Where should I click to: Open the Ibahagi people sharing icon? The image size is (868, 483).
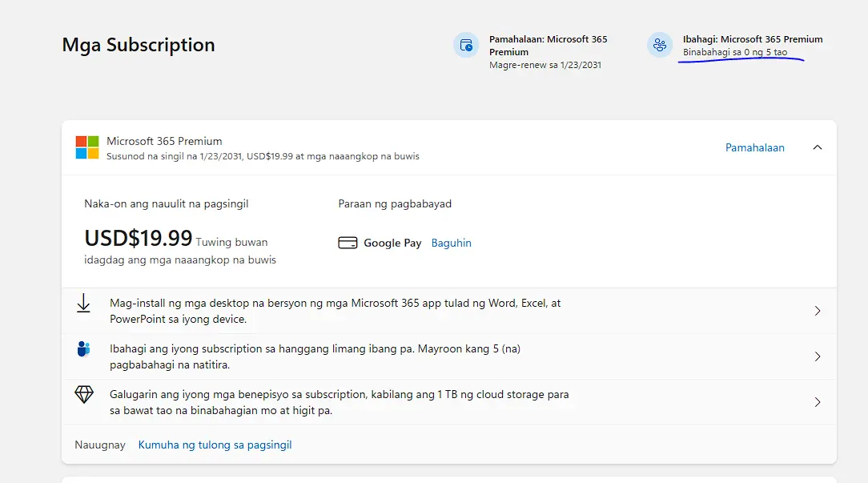[x=659, y=45]
